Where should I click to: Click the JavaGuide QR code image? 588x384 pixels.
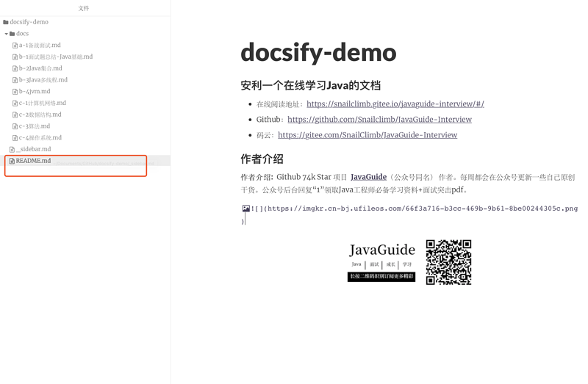[x=448, y=262]
